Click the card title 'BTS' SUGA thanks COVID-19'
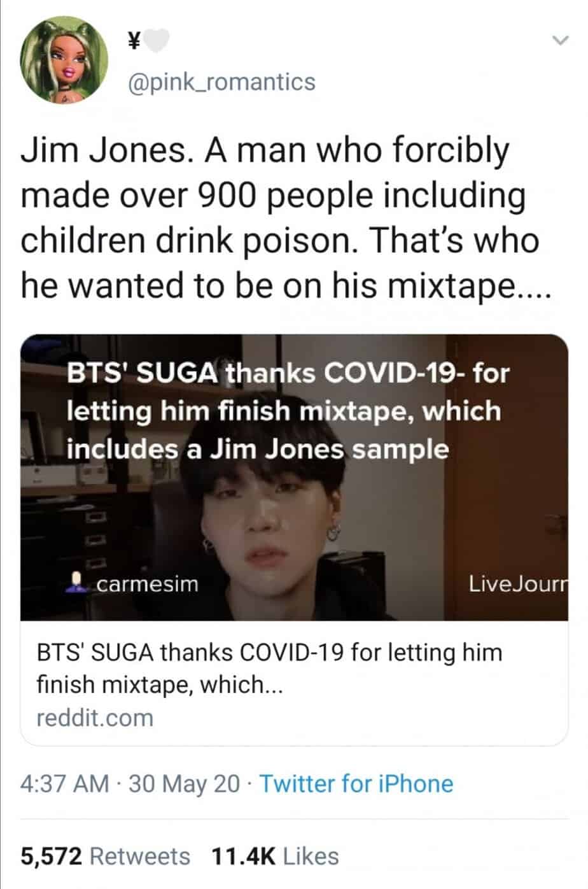The image size is (588, 889). 191,653
